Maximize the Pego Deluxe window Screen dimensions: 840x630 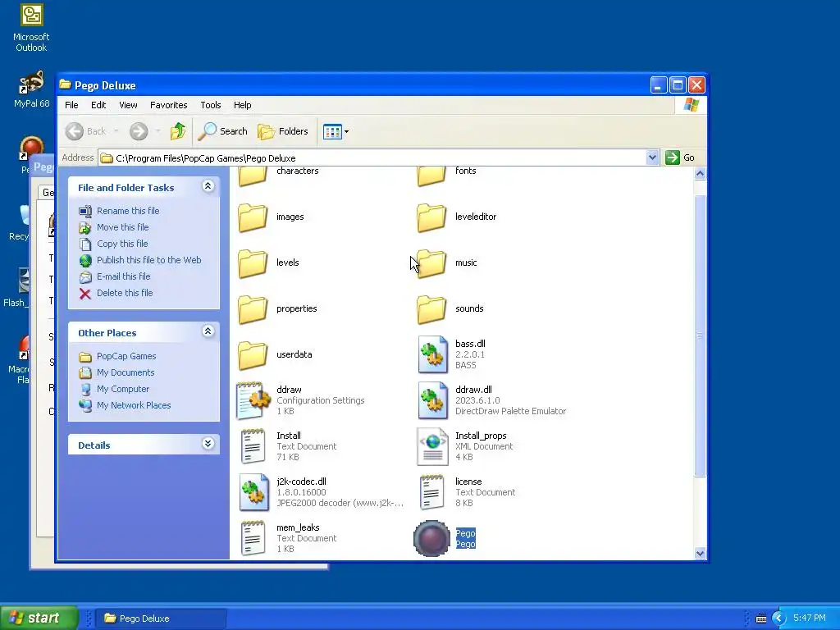tap(678, 85)
